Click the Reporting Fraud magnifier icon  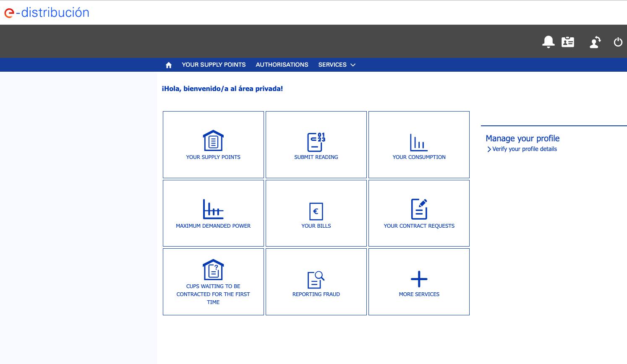point(316,280)
